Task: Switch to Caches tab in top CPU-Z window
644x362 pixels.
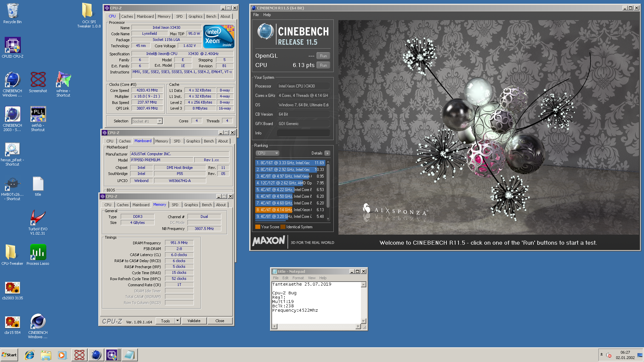Action: pos(127,16)
